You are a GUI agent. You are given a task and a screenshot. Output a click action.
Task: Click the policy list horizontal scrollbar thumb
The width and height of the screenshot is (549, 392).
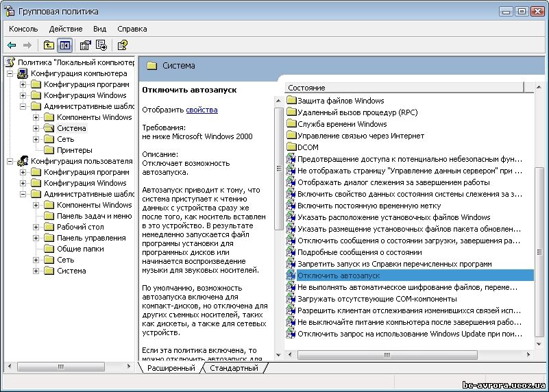(x=387, y=355)
